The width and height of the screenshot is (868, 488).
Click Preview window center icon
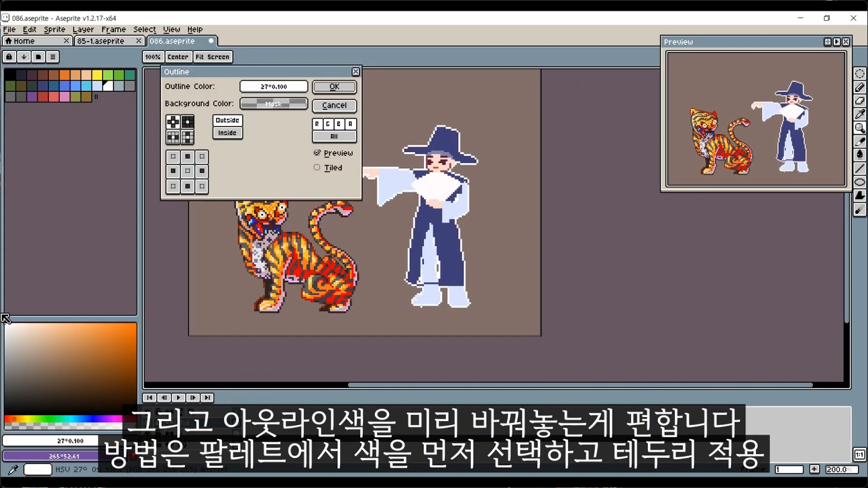[827, 42]
